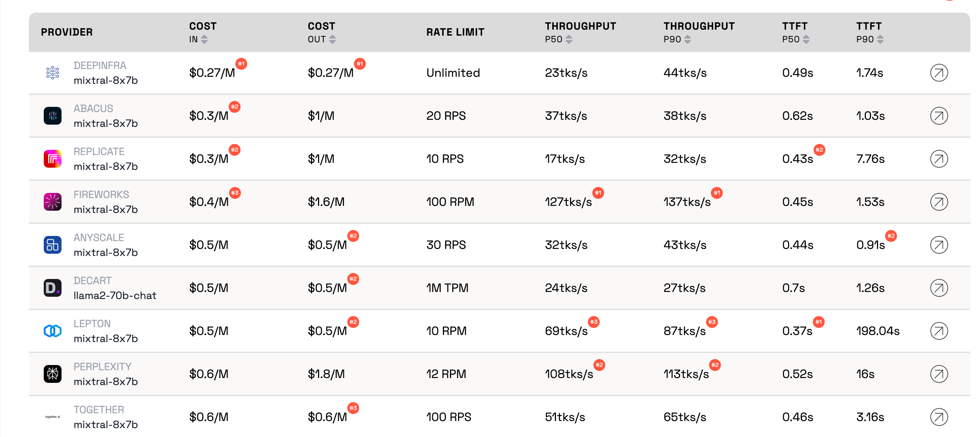Sort by Throughput P90 arrows
Image resolution: width=980 pixels, height=437 pixels.
[x=688, y=39]
